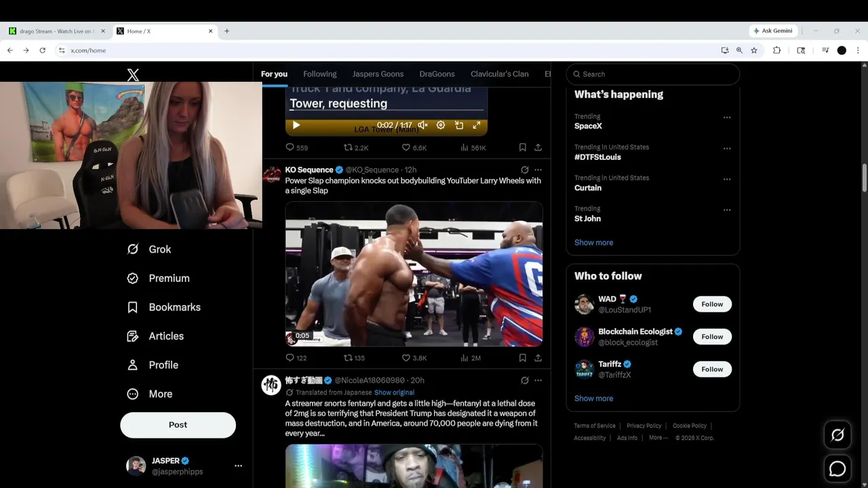Follow WAD account
The image size is (868, 488).
712,304
